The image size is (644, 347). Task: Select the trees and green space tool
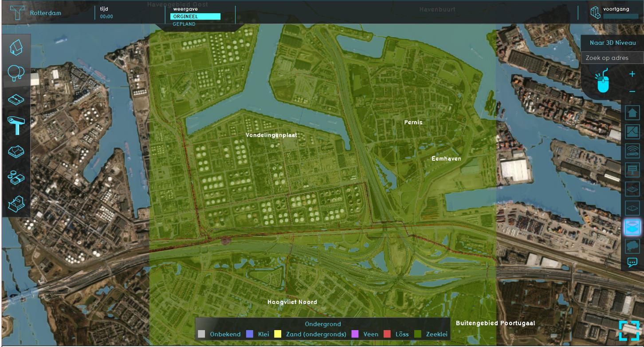(x=16, y=73)
